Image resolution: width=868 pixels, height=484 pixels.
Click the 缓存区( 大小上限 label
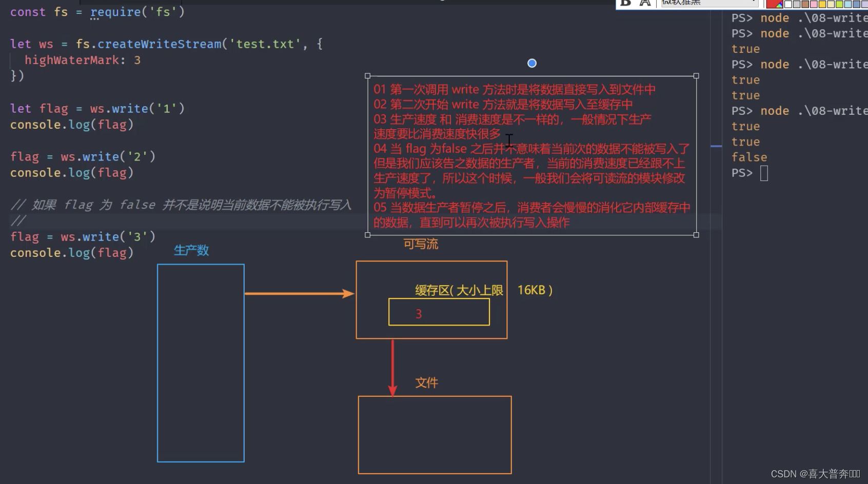459,290
